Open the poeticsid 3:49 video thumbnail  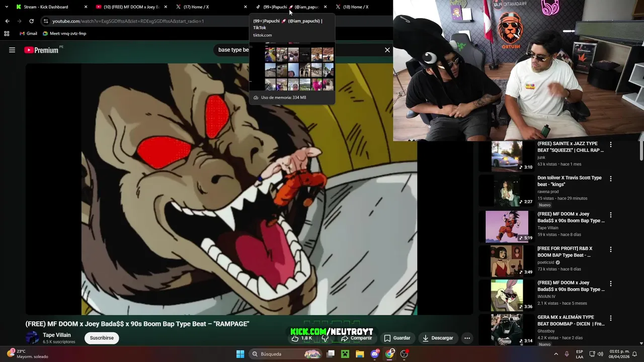507,261
